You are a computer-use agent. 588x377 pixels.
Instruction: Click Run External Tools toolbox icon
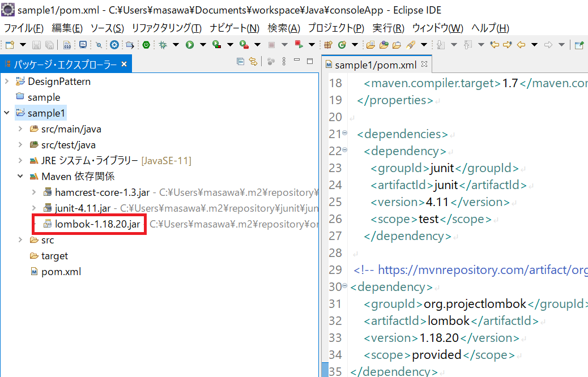244,45
